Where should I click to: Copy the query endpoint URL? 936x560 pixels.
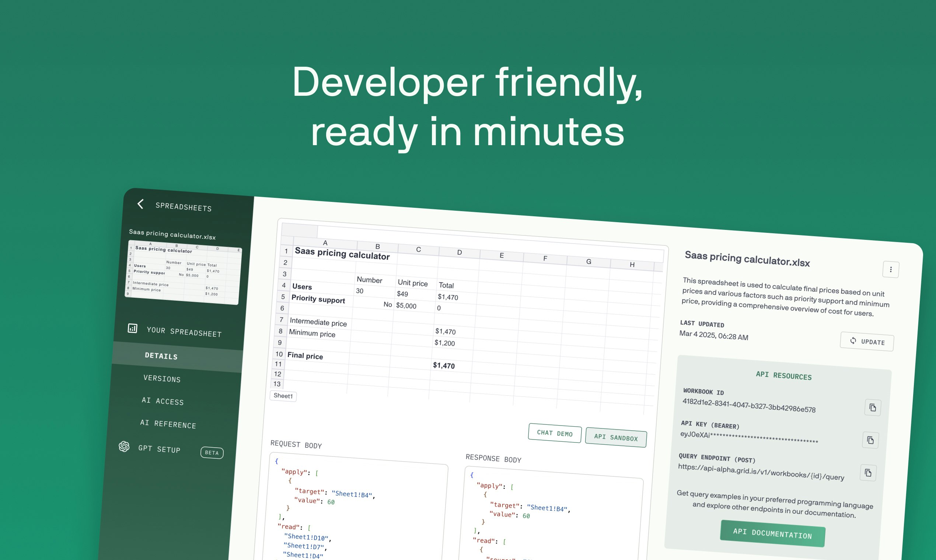click(868, 473)
